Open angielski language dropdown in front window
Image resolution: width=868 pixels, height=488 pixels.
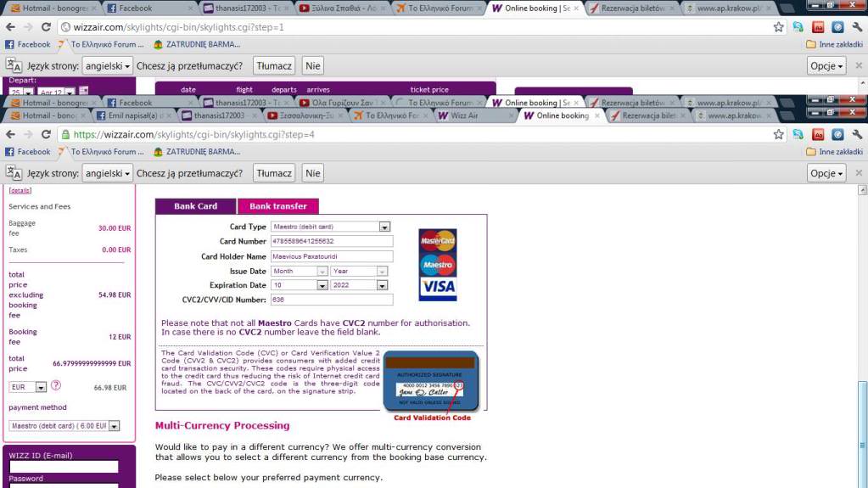tap(107, 173)
